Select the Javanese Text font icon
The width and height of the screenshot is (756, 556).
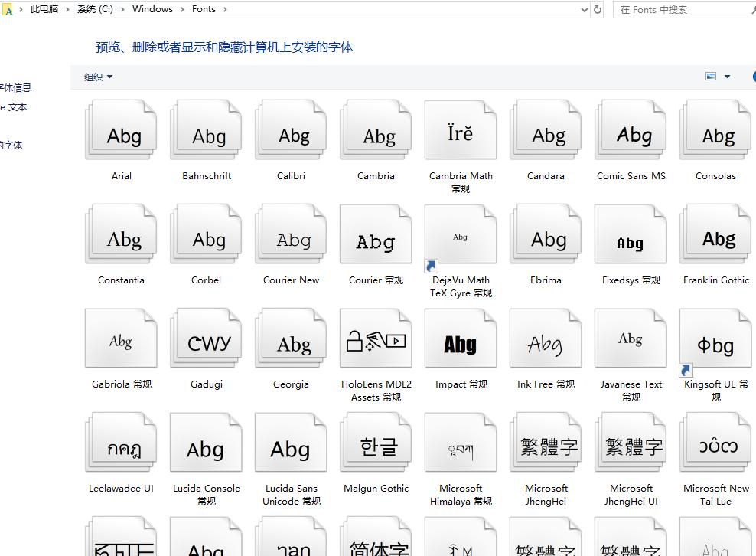(x=631, y=338)
